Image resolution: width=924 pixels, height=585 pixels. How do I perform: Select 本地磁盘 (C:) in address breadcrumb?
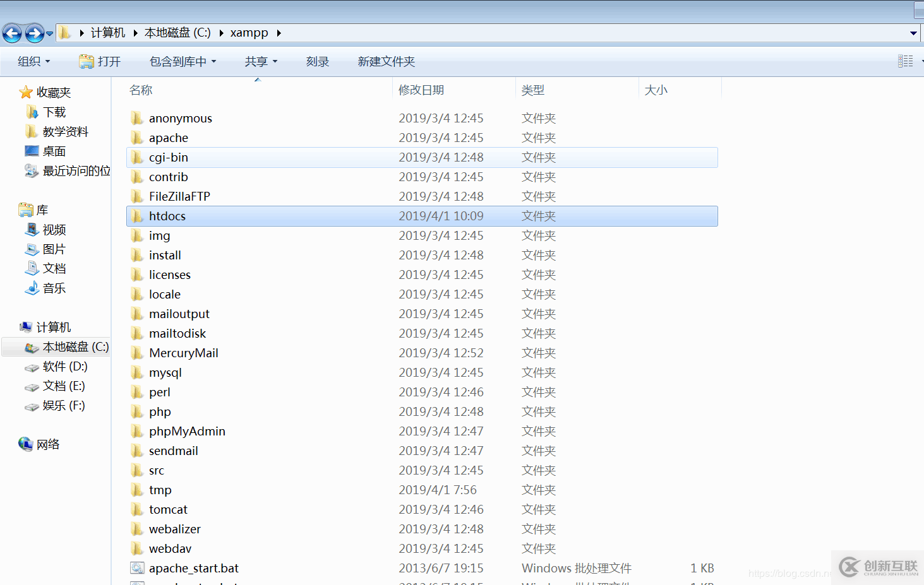(x=177, y=32)
